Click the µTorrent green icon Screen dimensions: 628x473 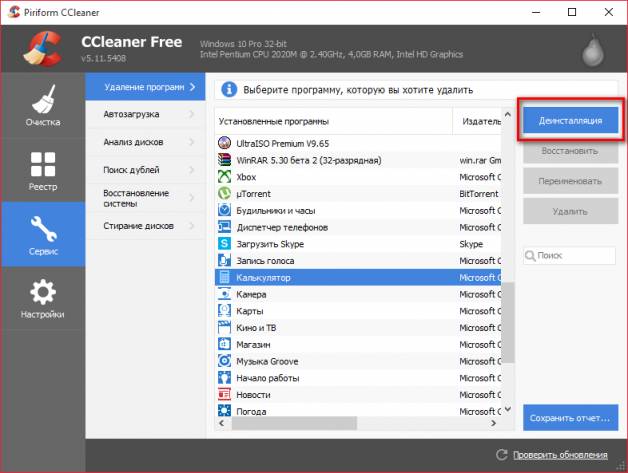point(224,193)
